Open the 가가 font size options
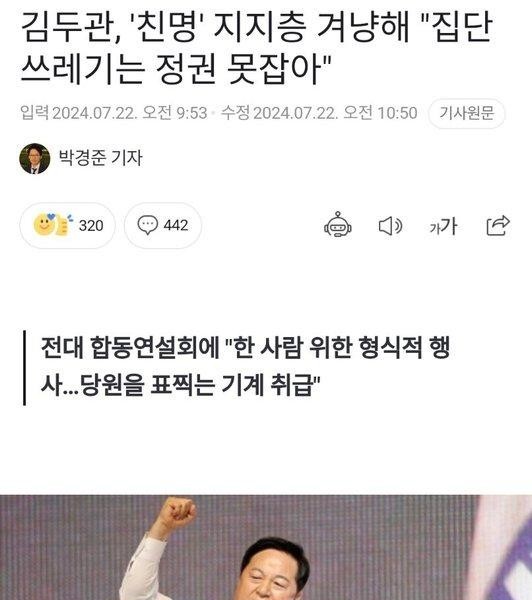 pos(443,226)
